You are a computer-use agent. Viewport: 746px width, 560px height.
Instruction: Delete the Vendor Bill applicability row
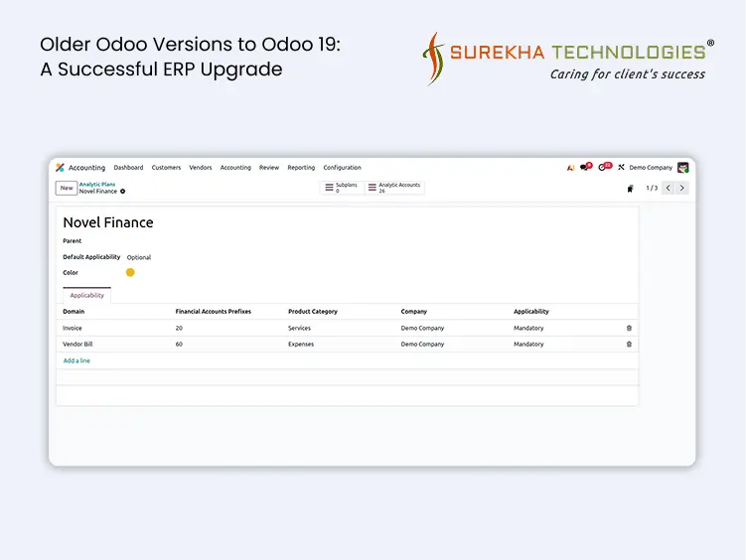(629, 345)
